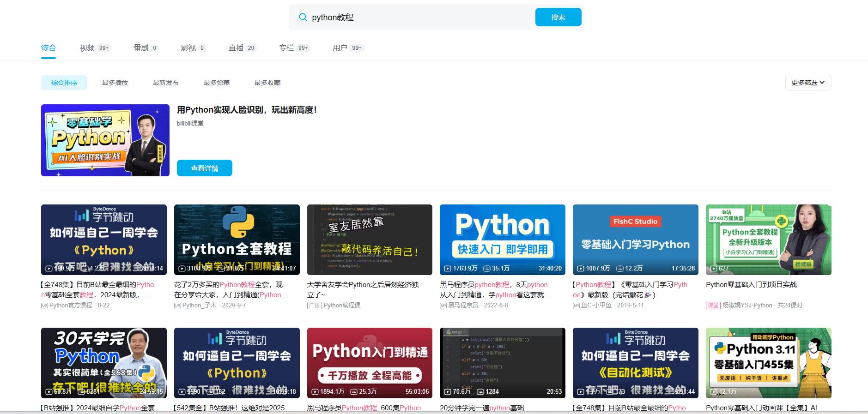
Task: Click danmaku count icon showing 35.1万
Action: (487, 268)
